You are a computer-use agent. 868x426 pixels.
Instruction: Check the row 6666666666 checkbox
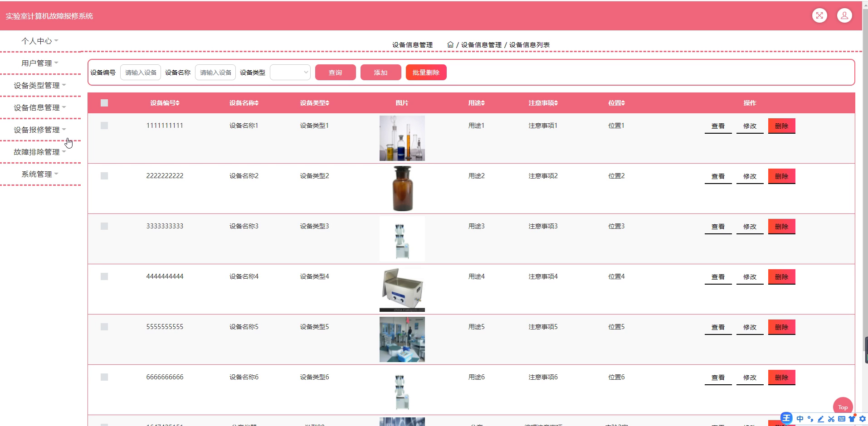pyautogui.click(x=104, y=377)
